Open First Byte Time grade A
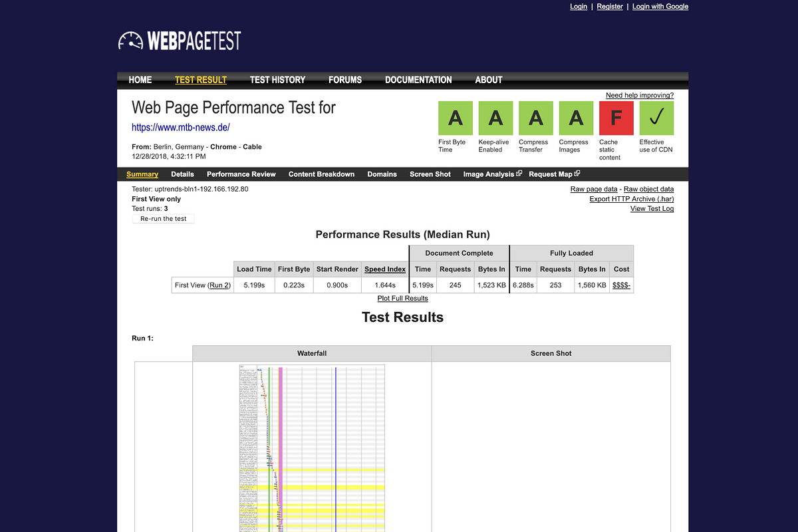The image size is (798, 532). click(456, 118)
